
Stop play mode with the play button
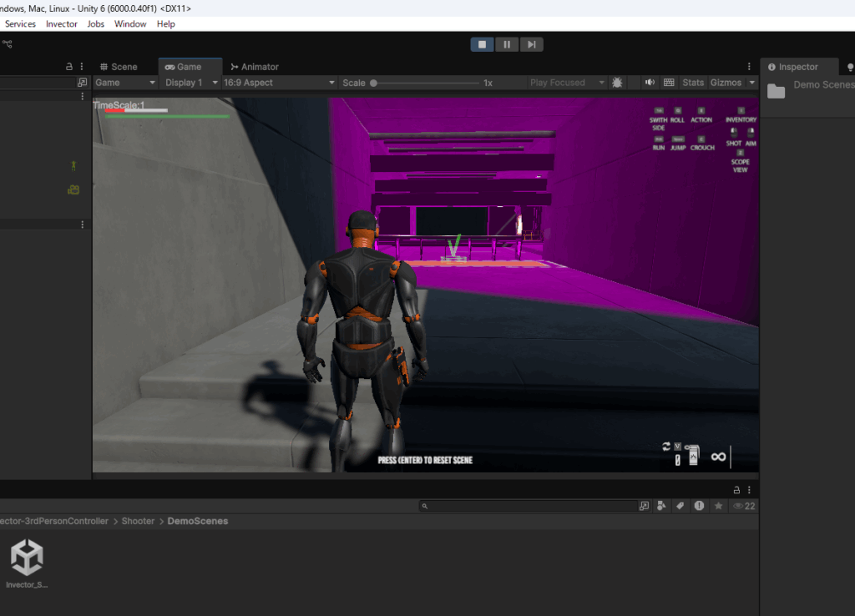click(482, 44)
